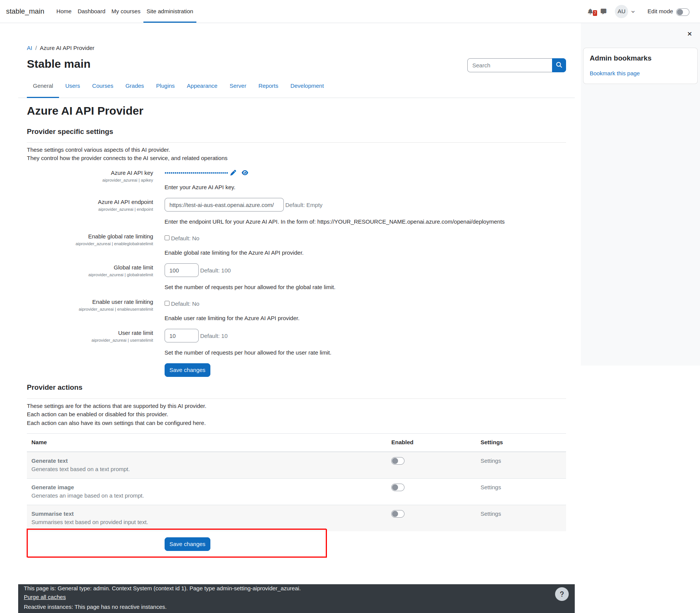
Task: Focus the admin Search input field
Action: (510, 65)
